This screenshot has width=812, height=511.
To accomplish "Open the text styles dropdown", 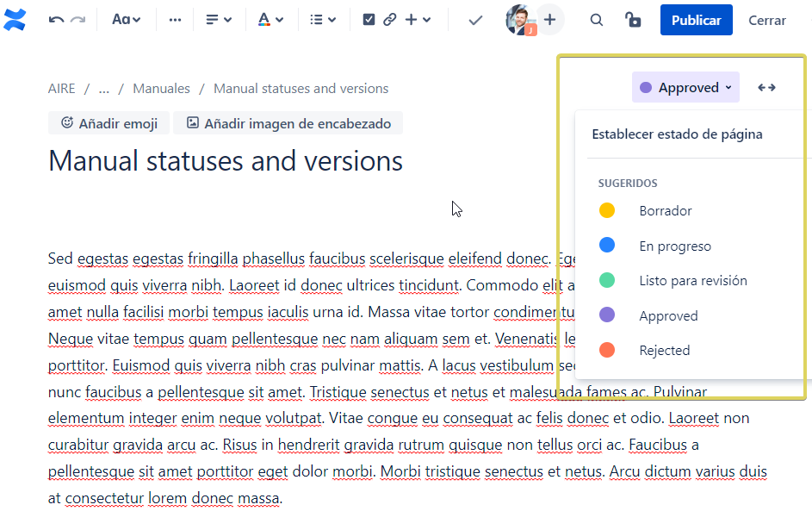I will click(x=127, y=19).
